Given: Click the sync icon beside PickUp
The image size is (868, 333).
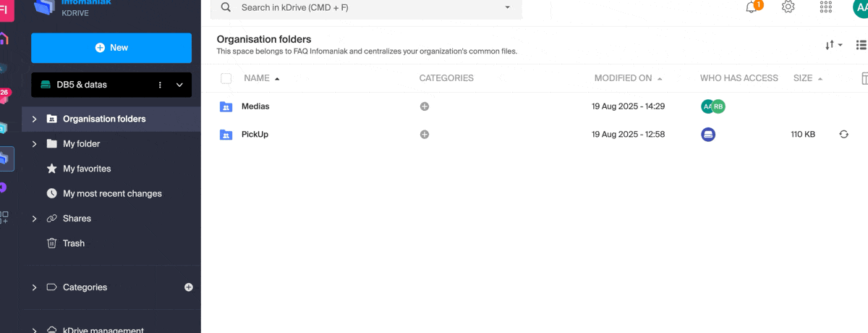Looking at the screenshot, I should tap(843, 134).
